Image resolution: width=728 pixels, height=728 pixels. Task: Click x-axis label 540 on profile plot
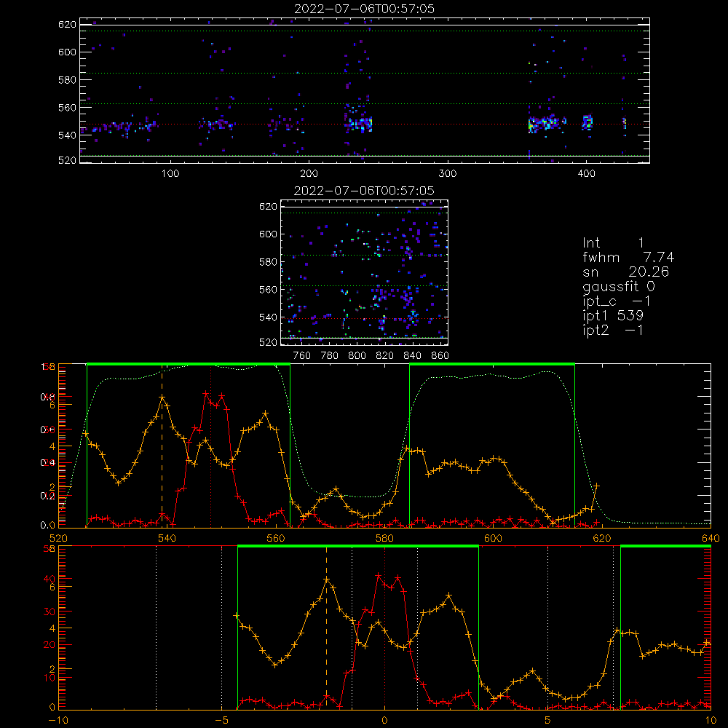tap(167, 538)
